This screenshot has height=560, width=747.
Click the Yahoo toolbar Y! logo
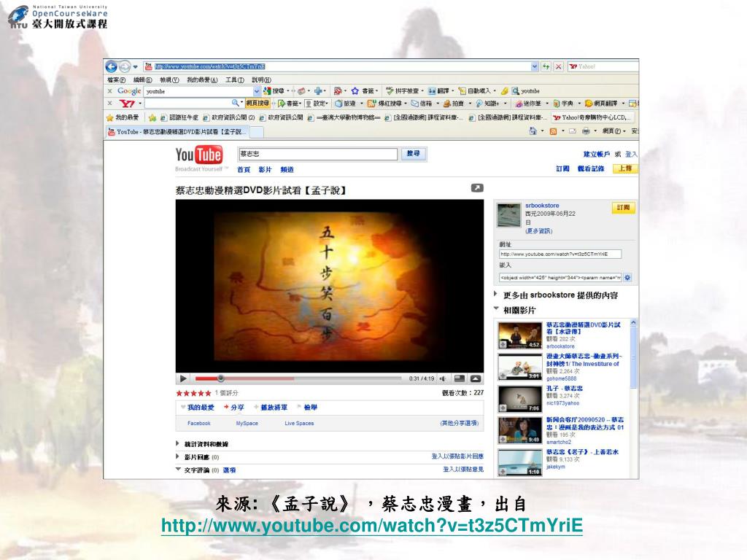tap(127, 104)
